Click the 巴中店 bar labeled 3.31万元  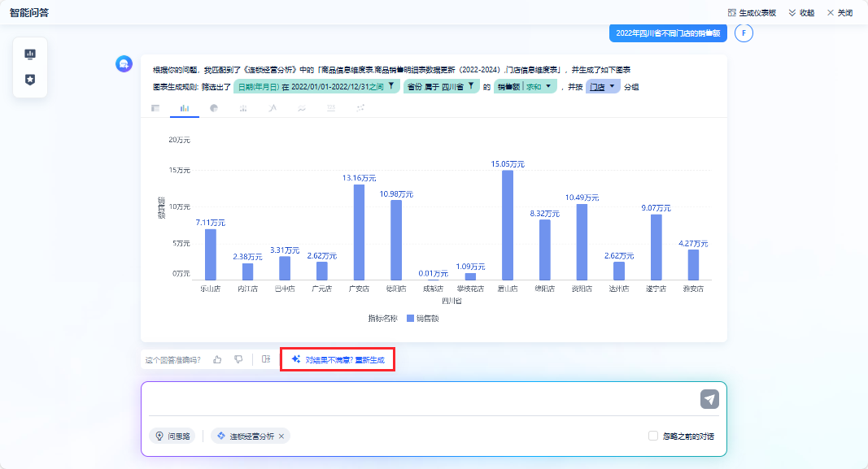285,268
